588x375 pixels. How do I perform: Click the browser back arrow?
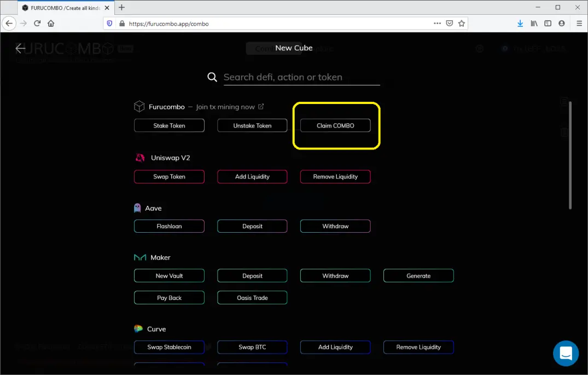pos(9,24)
